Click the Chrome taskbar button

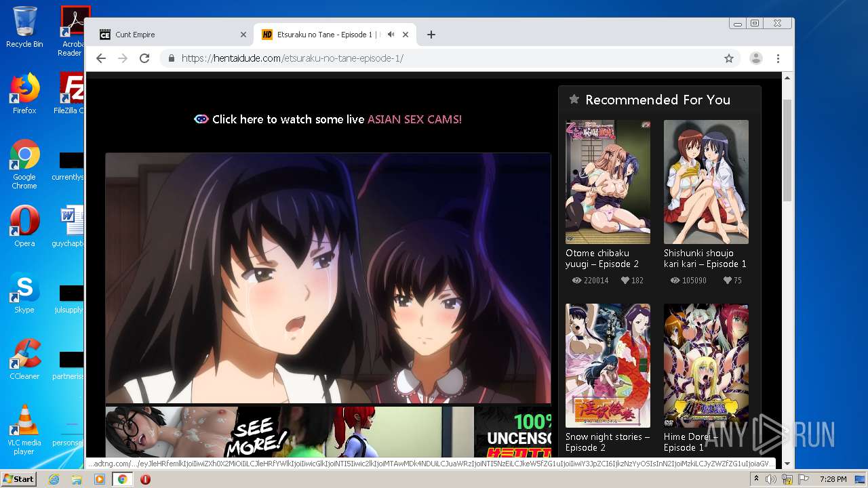[122, 479]
